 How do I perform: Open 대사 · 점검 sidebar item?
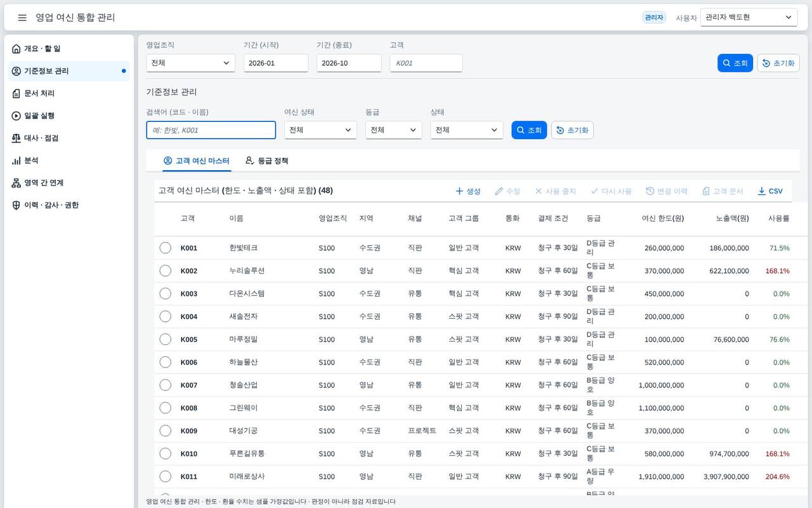click(70, 138)
